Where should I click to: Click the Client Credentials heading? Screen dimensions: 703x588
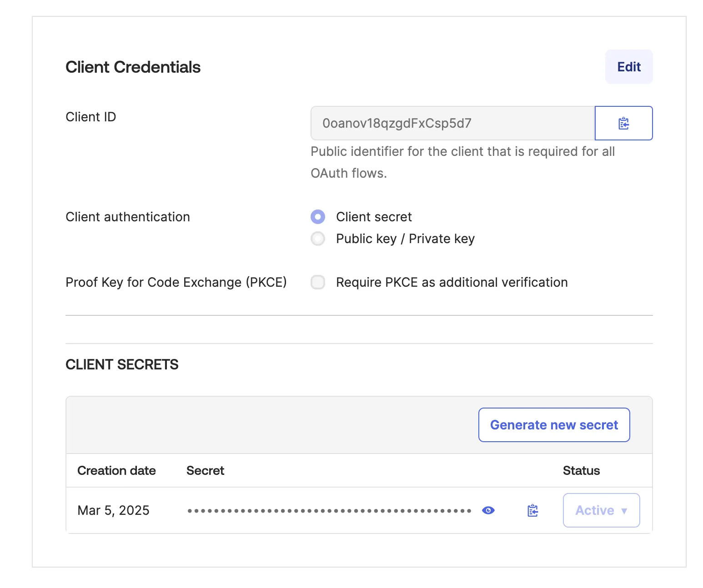[133, 67]
